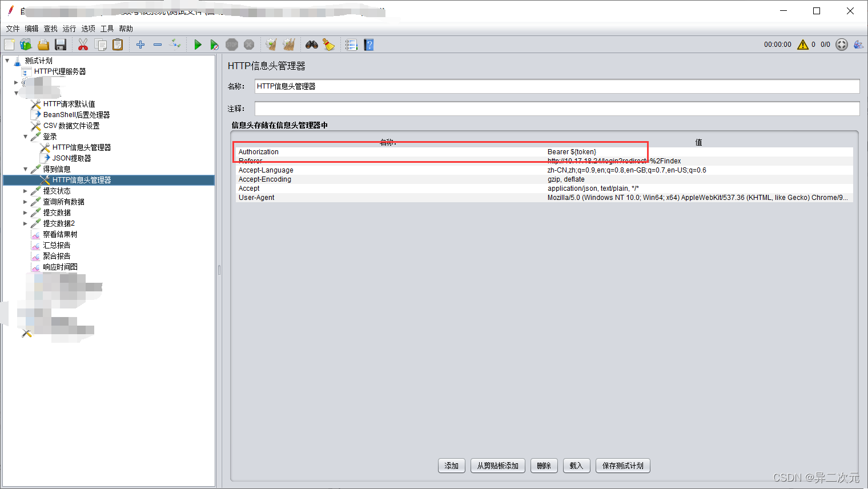Toggle element enabled state icon
This screenshot has height=489, width=868.
pyautogui.click(x=175, y=45)
